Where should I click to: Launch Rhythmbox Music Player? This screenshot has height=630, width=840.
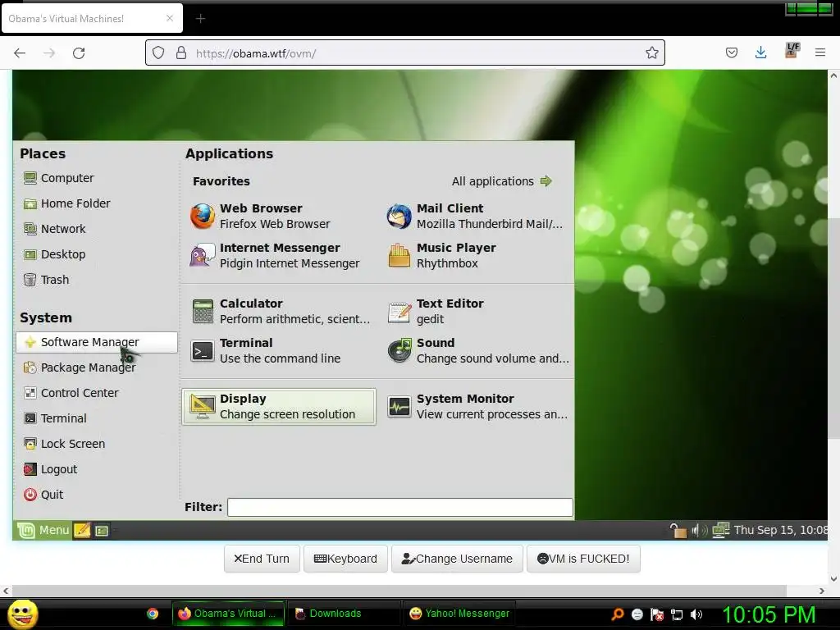(x=477, y=256)
